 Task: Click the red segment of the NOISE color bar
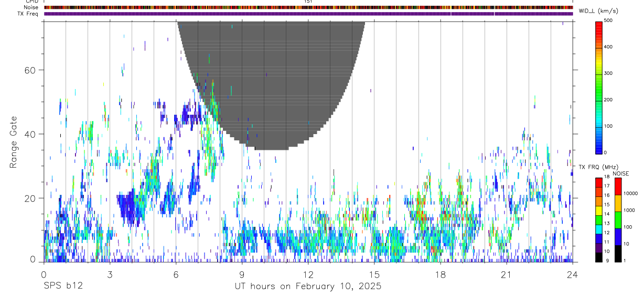[x=618, y=186]
